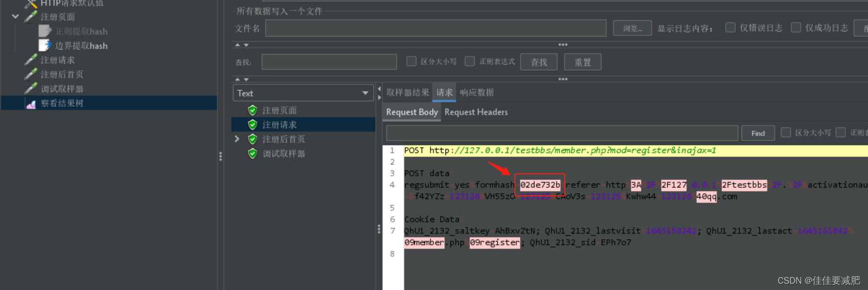
Task: Toggle 区分大小写 checkbox beside Find button
Action: [786, 132]
